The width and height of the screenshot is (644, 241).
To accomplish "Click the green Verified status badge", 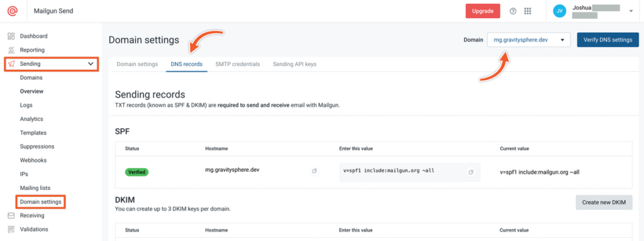I will point(136,172).
